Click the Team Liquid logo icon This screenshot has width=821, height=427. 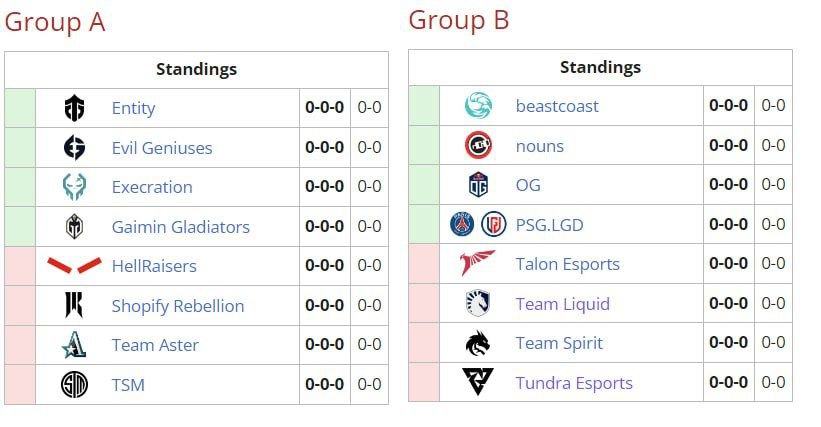coord(479,304)
